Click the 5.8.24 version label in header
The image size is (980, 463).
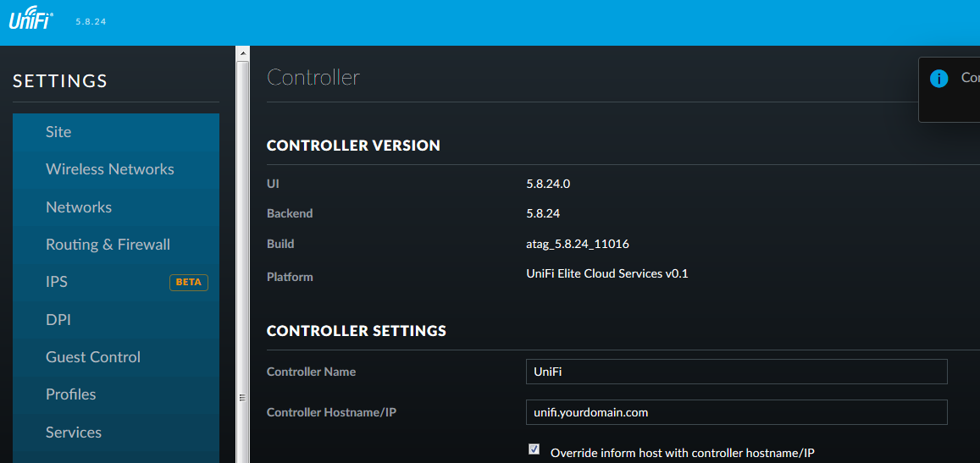pos(89,22)
